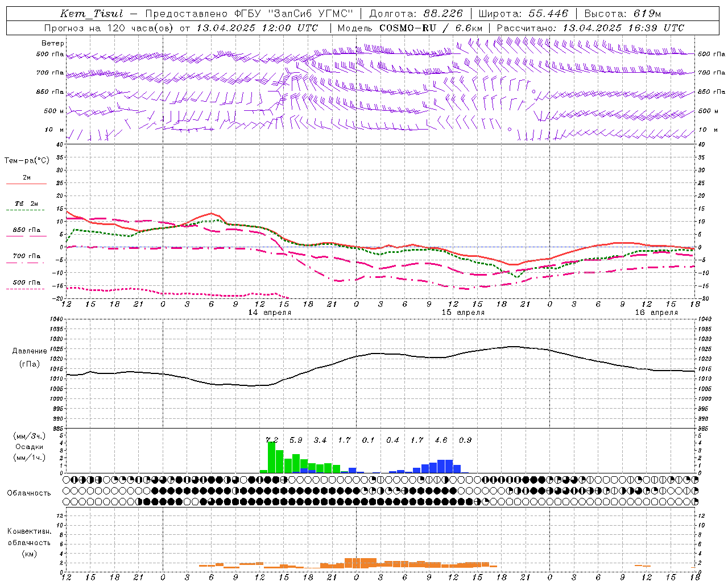Image resolution: width=728 pixels, height=582 pixels.
Task: Click the elevation text Высота: 619м
Action: point(623,14)
